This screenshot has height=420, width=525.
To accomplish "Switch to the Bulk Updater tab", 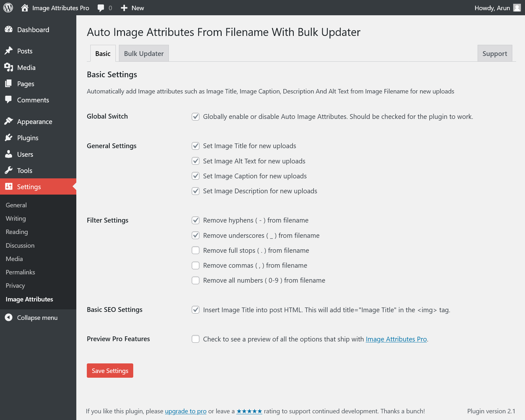I will (x=144, y=53).
